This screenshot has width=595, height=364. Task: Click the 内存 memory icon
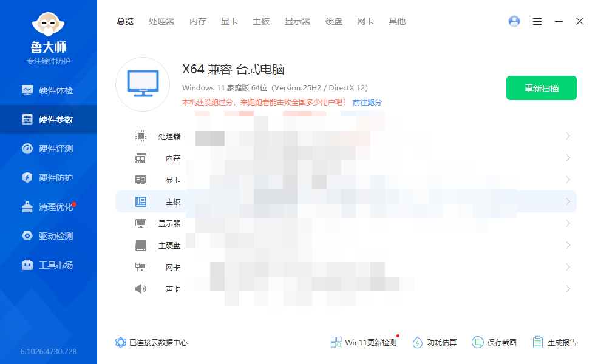click(x=141, y=158)
